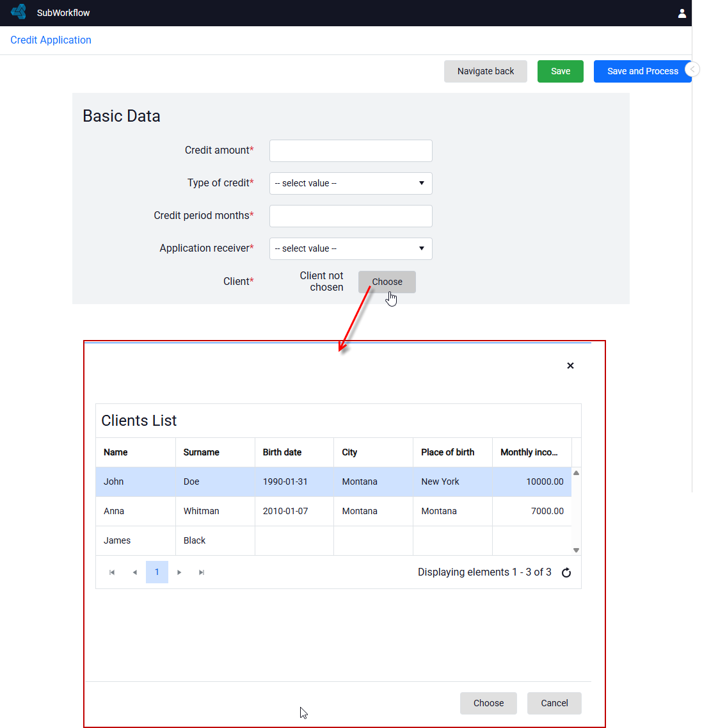Click the green Save button
The width and height of the screenshot is (702, 728).
coord(561,71)
